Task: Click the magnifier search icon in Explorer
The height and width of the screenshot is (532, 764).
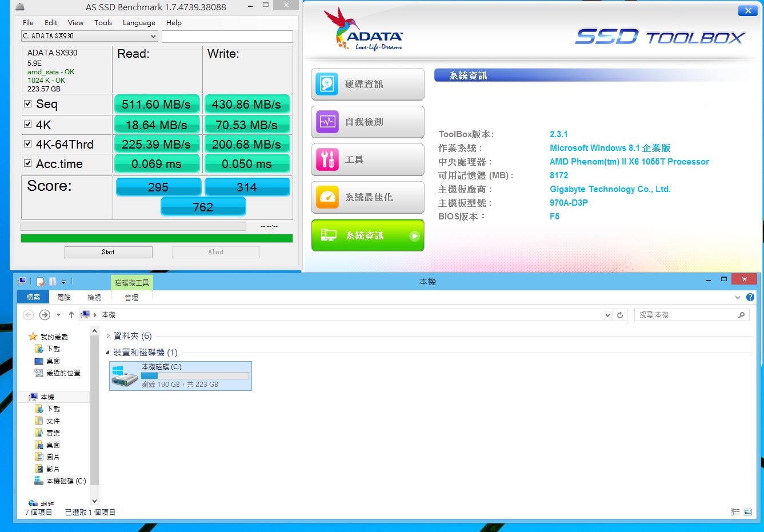Action: (742, 315)
